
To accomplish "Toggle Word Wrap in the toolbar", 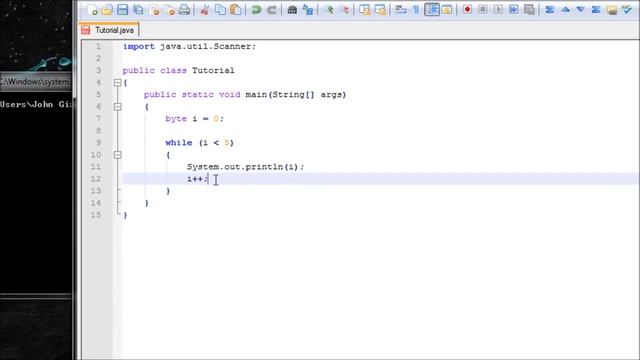I will pos(401,10).
